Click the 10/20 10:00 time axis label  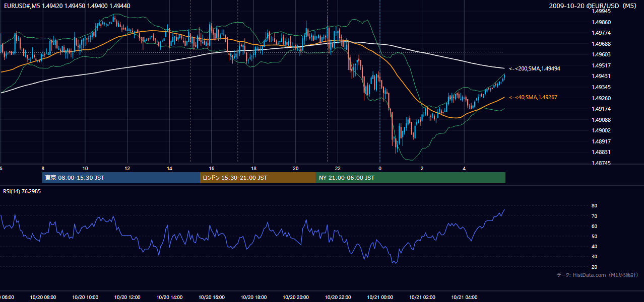pos(85,297)
